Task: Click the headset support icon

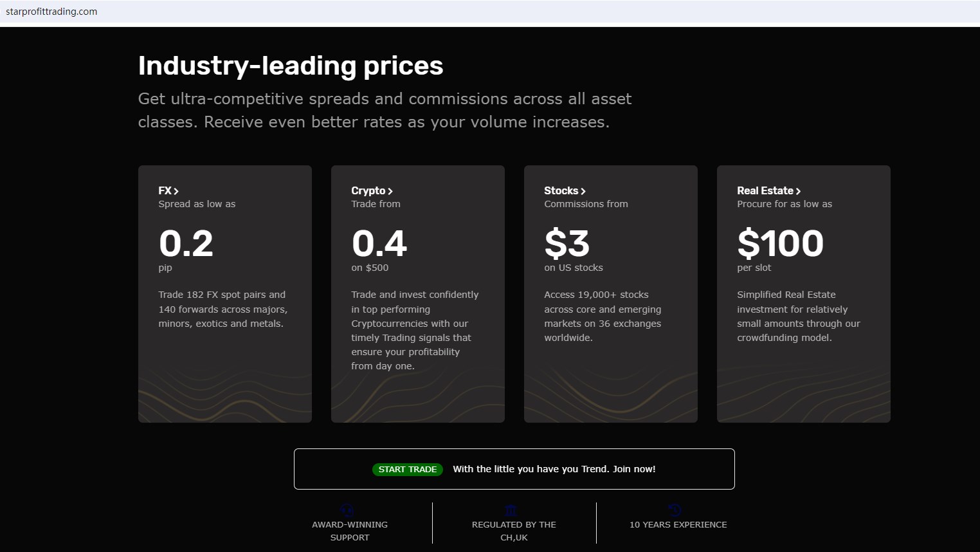Action: point(347,510)
